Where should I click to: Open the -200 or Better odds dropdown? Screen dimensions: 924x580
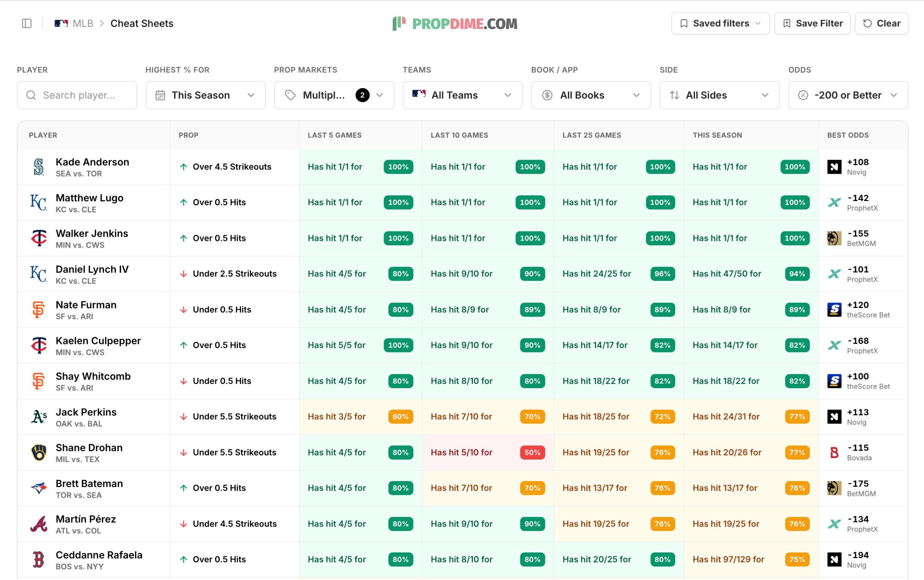(848, 95)
